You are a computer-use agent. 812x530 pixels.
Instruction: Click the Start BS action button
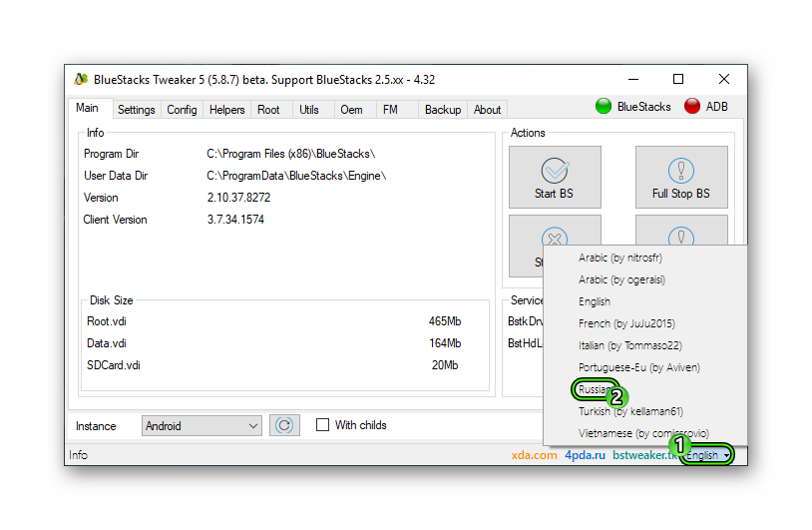(x=555, y=178)
